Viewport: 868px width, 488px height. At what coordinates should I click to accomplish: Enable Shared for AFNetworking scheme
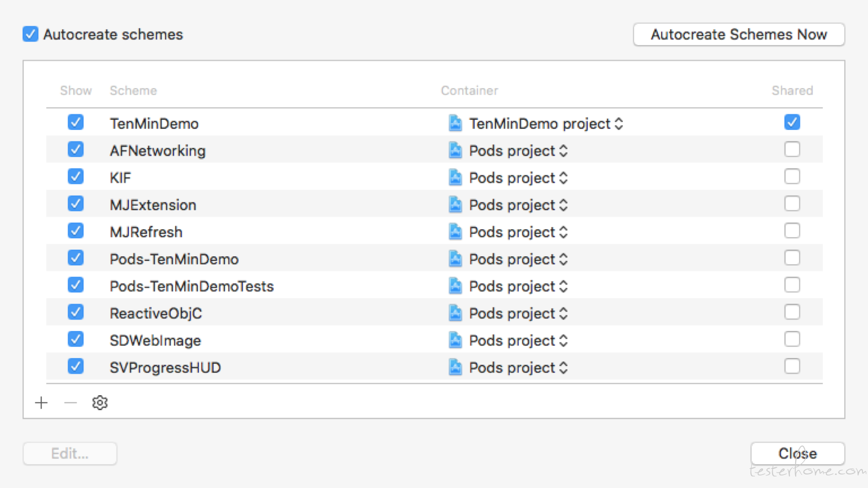(x=792, y=149)
